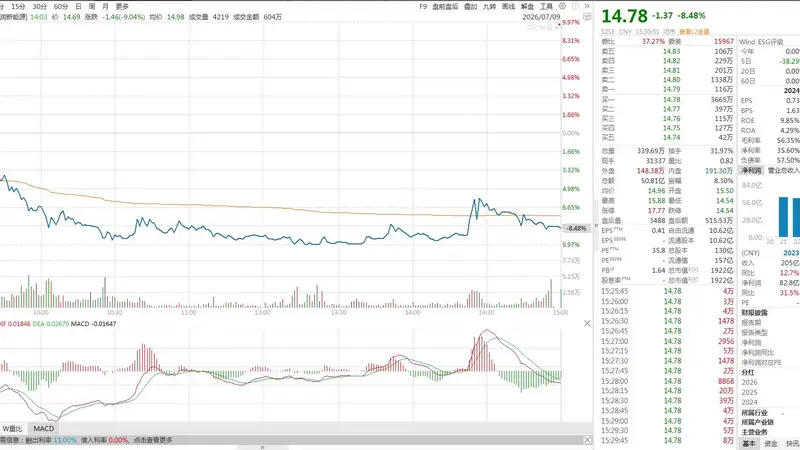Open the 工具 tools menu
This screenshot has height=450, width=800.
(546, 7)
